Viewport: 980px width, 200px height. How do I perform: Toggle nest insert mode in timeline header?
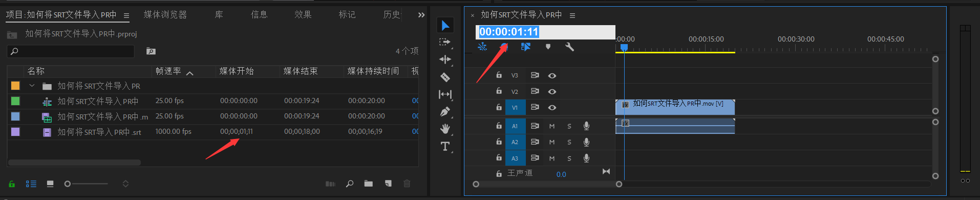tap(482, 47)
